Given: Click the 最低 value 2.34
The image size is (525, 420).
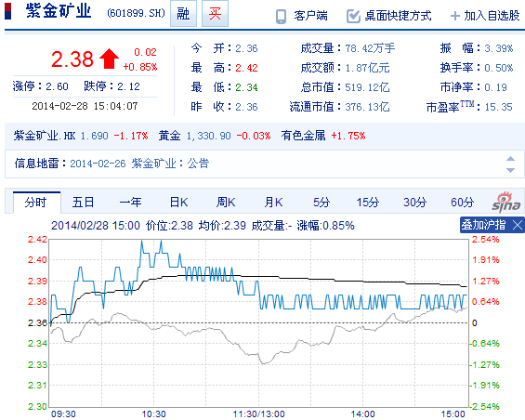Looking at the screenshot, I should pyautogui.click(x=246, y=87).
